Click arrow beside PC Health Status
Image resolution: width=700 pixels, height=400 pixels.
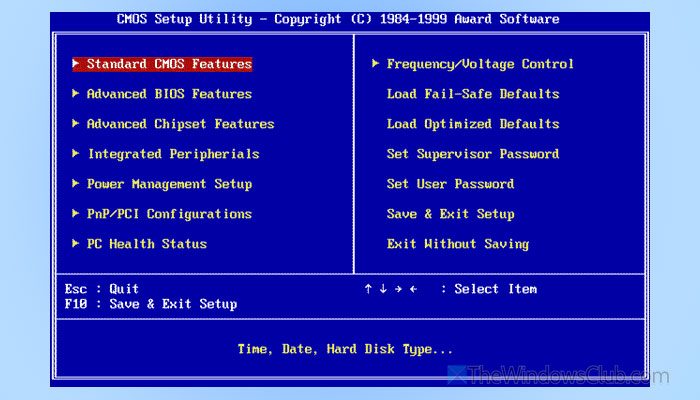(x=76, y=243)
